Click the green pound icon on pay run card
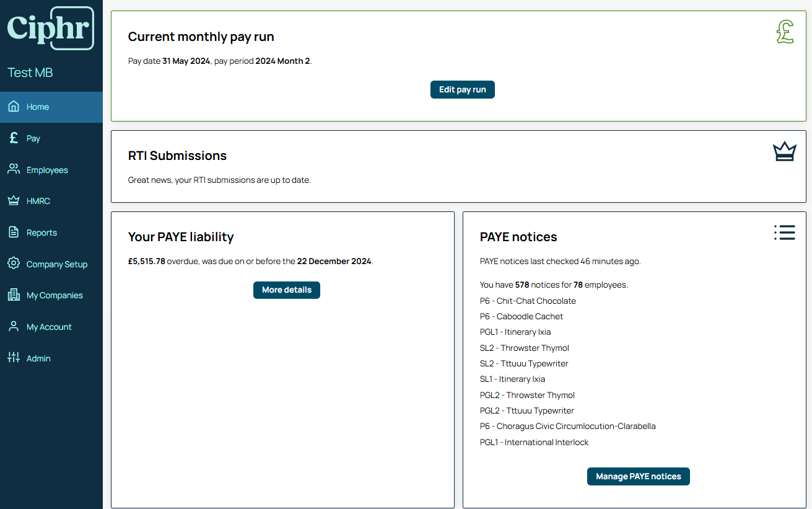Viewport: 812px width, 509px height. coord(785,32)
